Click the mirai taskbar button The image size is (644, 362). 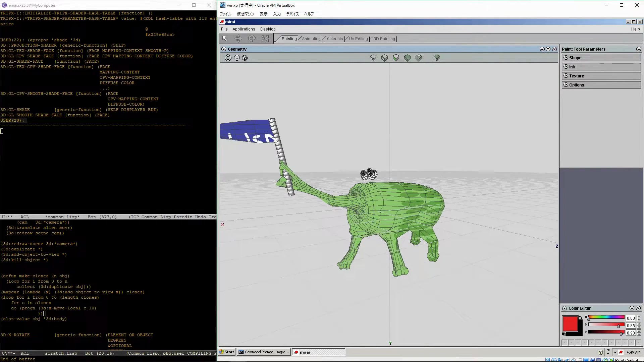click(x=318, y=352)
